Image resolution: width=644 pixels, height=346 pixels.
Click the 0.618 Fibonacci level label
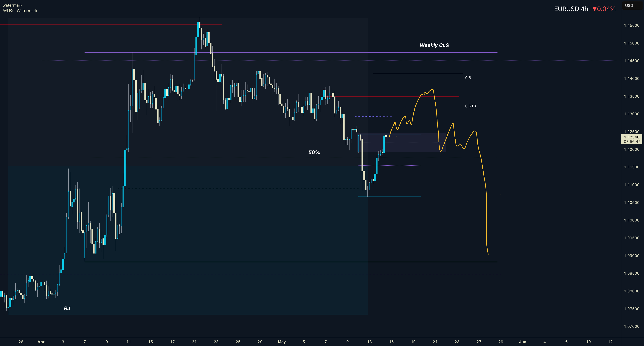pos(470,106)
